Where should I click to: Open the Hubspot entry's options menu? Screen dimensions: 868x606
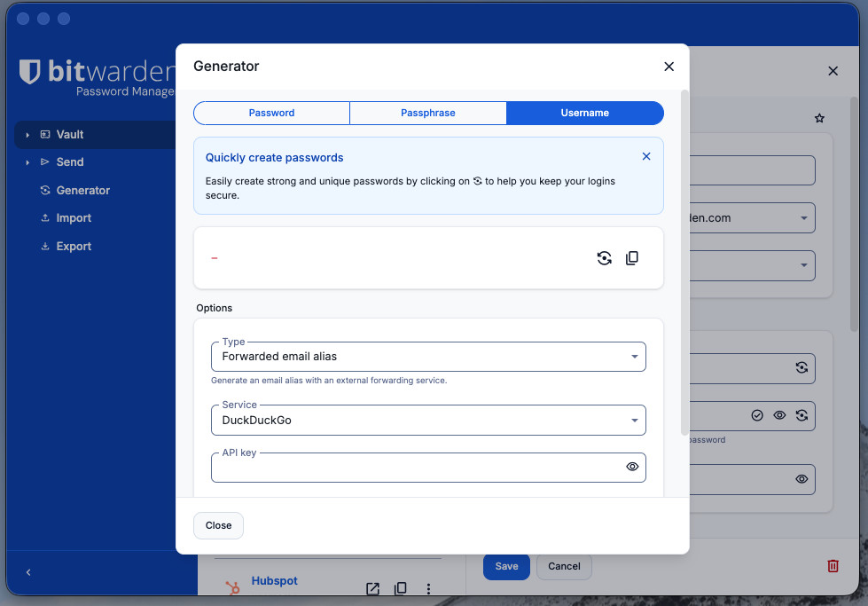tap(428, 589)
